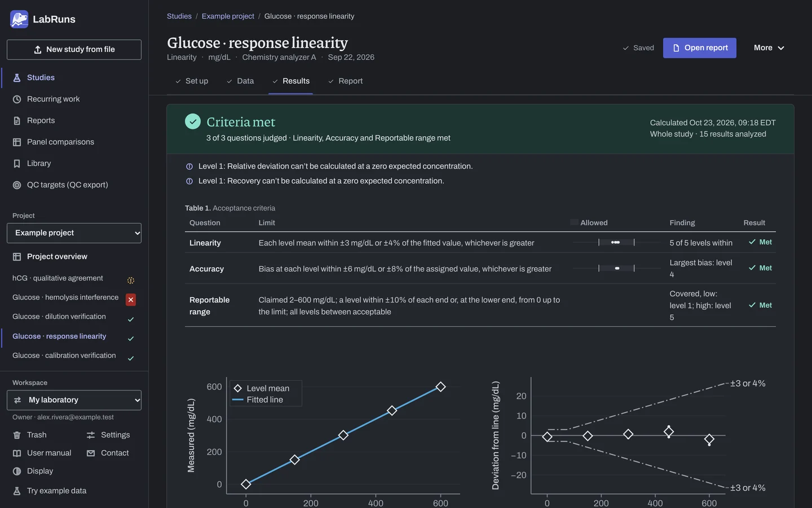
Task: Switch to the Set up tab
Action: [192, 81]
